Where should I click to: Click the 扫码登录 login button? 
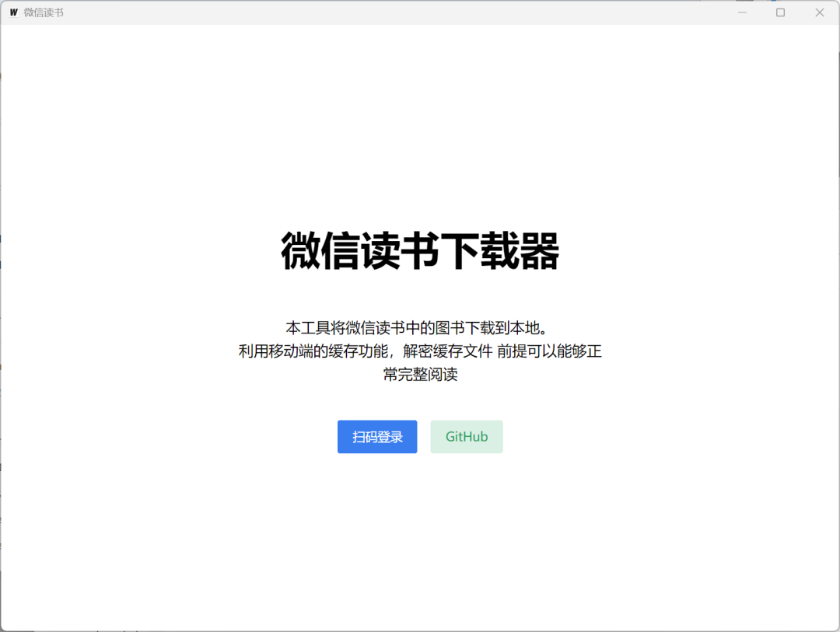point(377,437)
